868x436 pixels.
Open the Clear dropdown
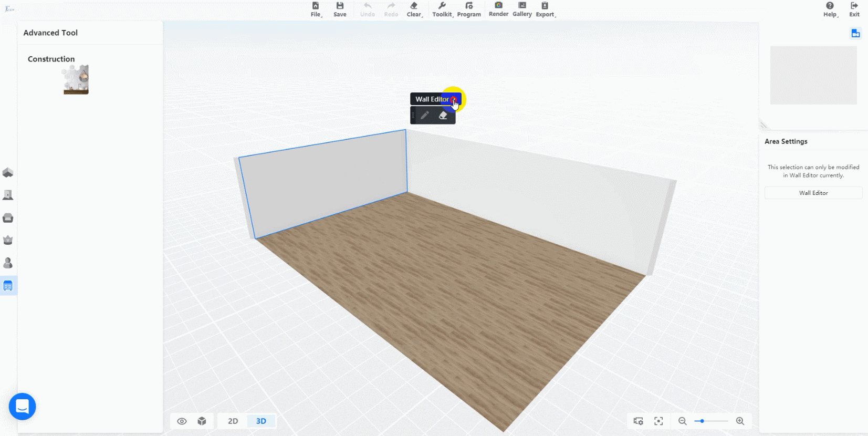414,9
